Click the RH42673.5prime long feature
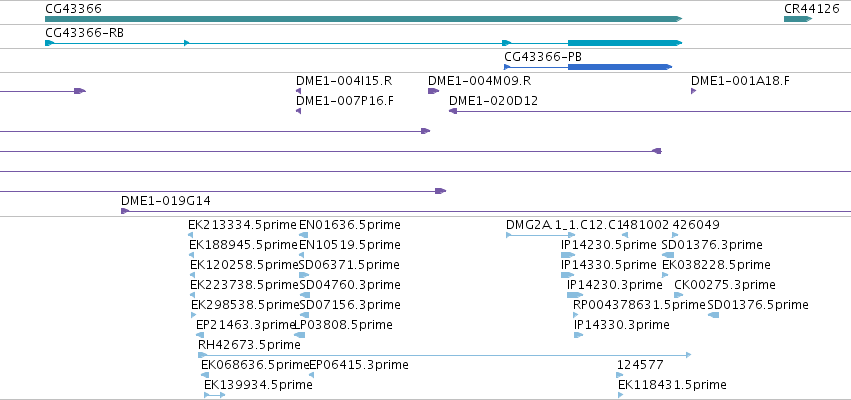 [444, 355]
